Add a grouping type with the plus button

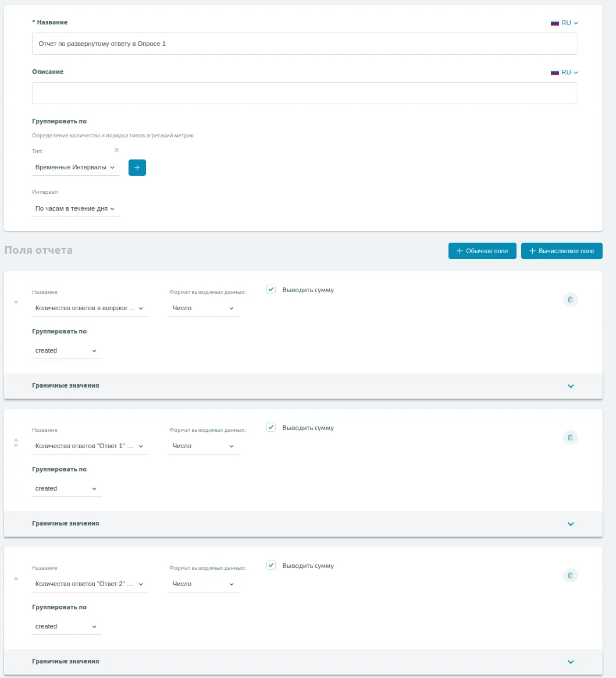tap(137, 168)
